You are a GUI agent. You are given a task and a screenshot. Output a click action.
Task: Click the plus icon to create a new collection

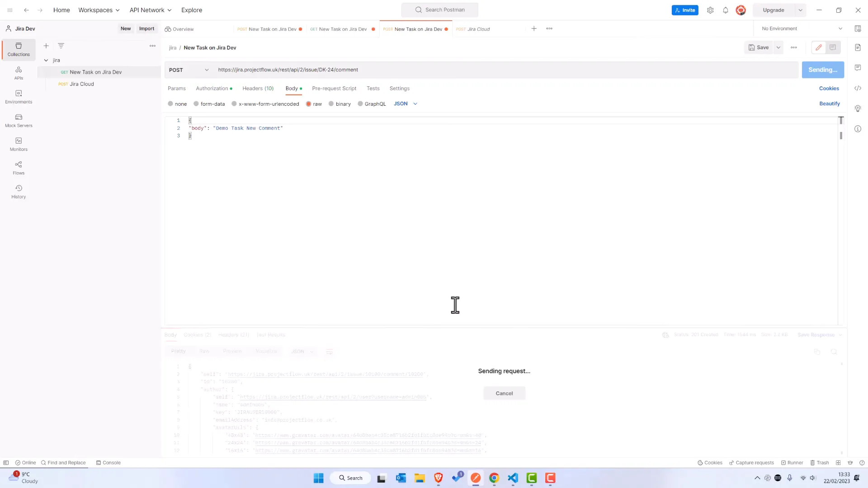(46, 46)
